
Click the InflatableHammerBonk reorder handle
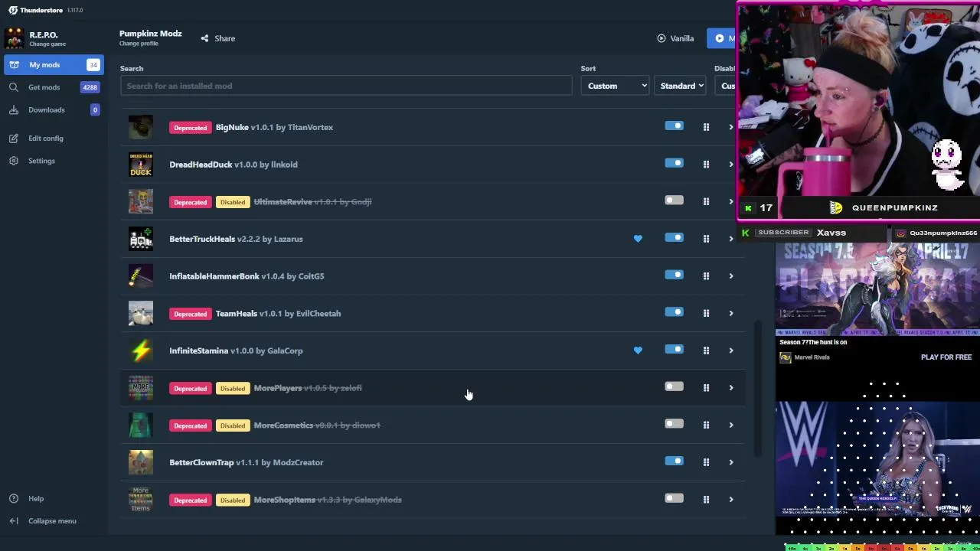(706, 275)
